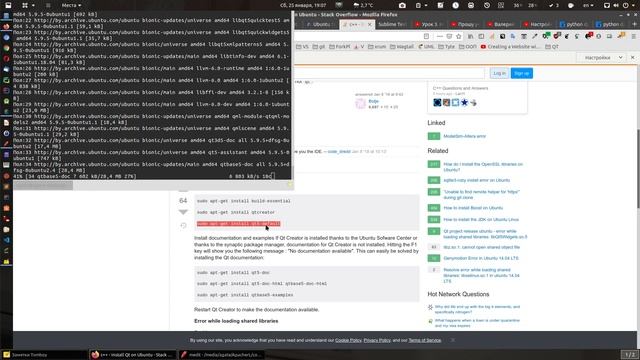Open the Terms of Service link
This screenshot has width=640, height=360.
coord(424,340)
